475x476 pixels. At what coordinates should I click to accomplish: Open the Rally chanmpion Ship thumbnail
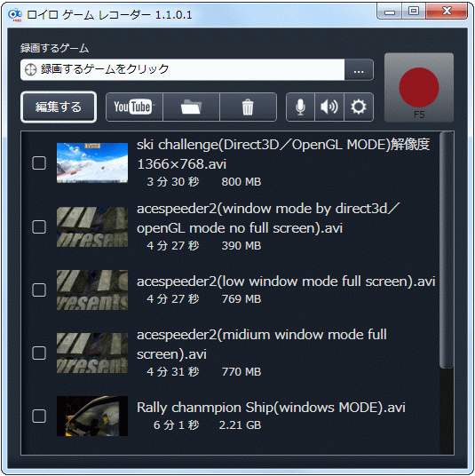tap(92, 416)
